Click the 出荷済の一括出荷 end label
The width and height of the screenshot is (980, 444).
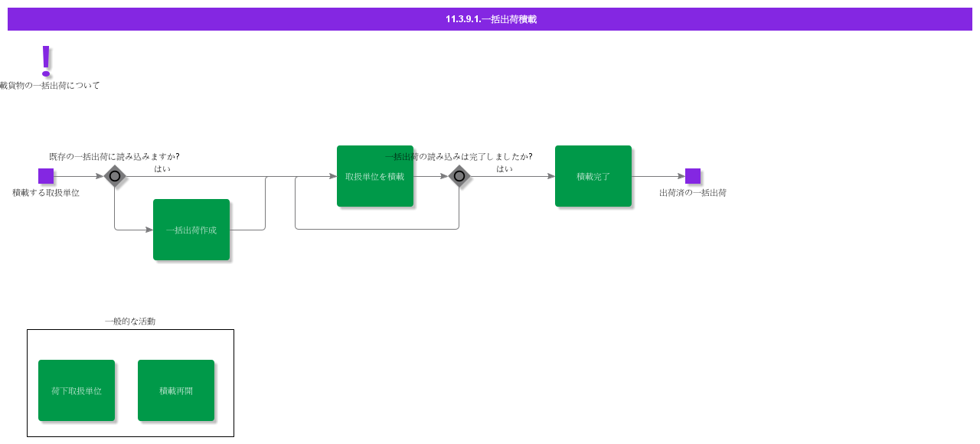click(693, 193)
